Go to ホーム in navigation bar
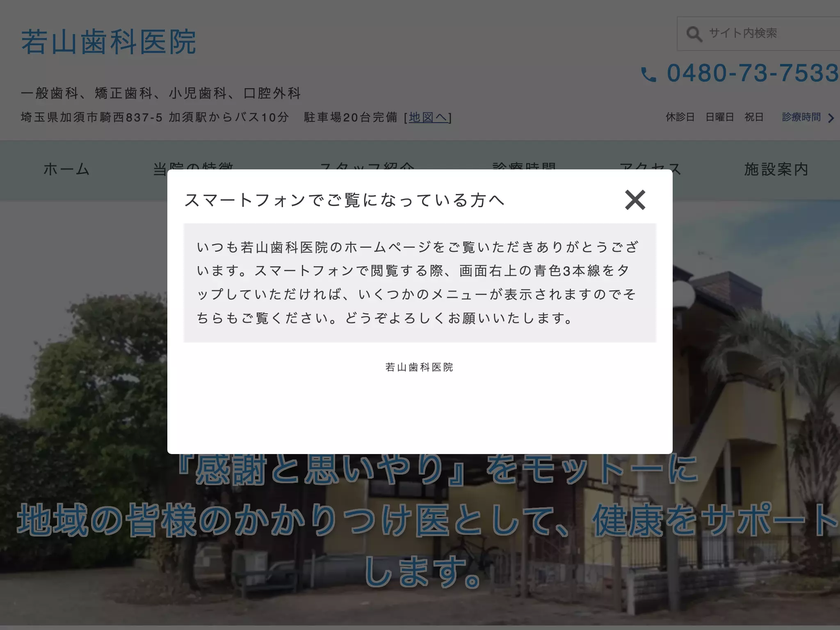This screenshot has height=630, width=840. coord(66,169)
